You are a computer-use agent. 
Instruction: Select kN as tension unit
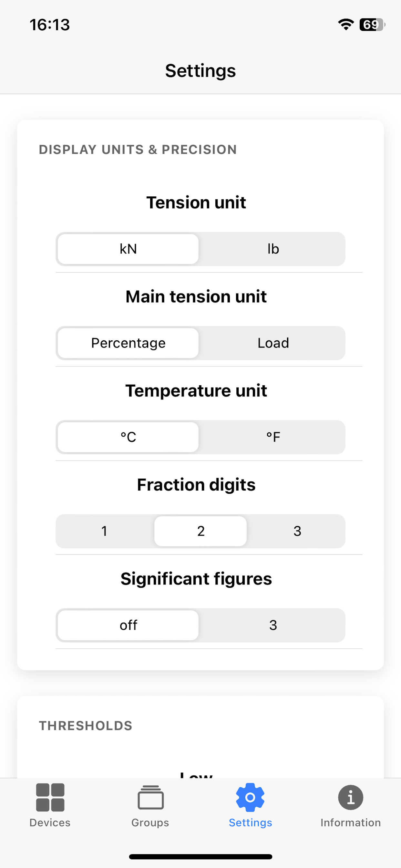[128, 249]
